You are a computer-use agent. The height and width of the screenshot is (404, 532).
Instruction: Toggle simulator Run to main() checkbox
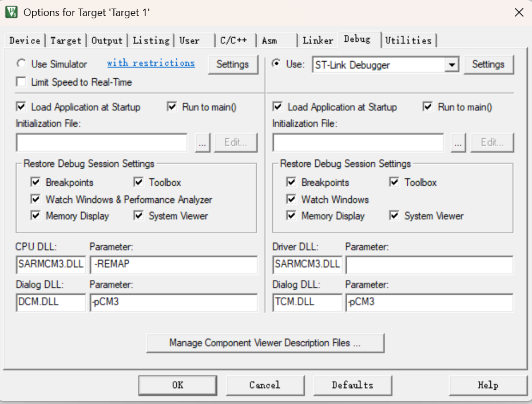(172, 107)
